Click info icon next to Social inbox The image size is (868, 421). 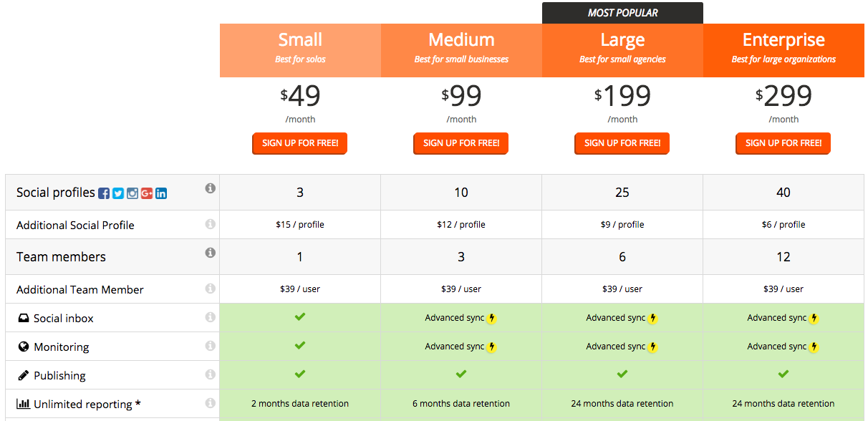pos(211,317)
